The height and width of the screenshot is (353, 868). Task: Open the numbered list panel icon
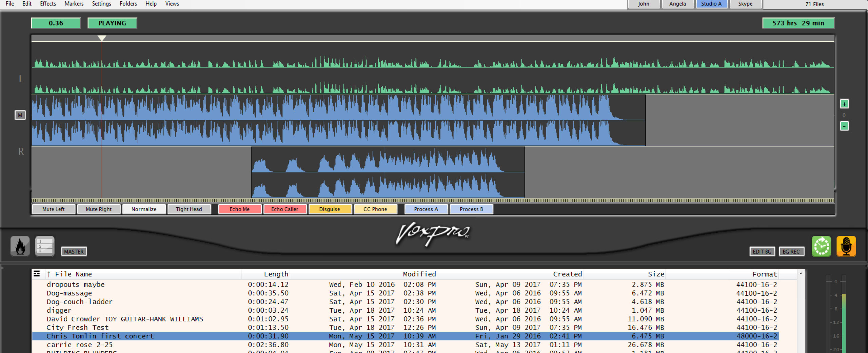click(x=45, y=246)
